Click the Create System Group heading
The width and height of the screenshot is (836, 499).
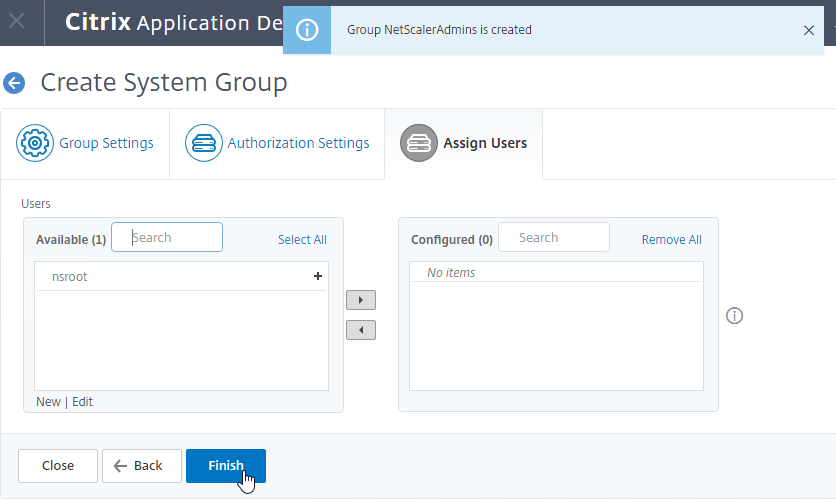[x=164, y=83]
